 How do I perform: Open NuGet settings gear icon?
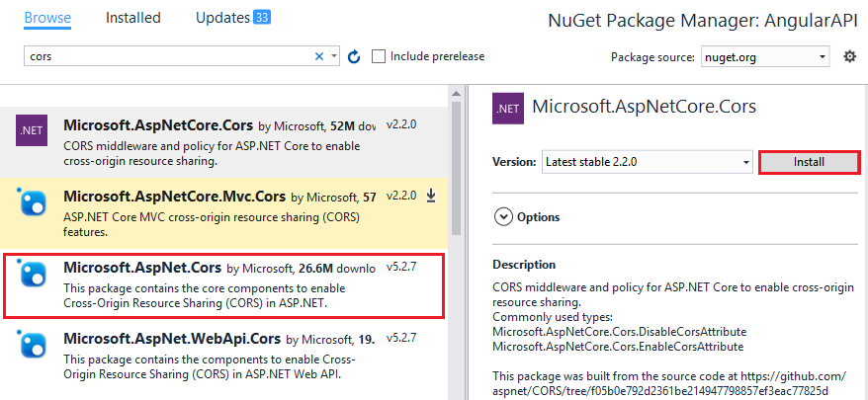point(849,56)
